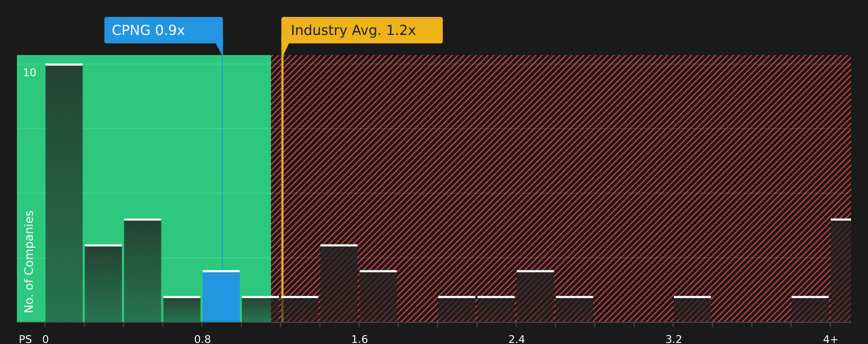Viewport: 868px width, 344px height.
Task: Click the 2.4 axis label
Action: [517, 339]
